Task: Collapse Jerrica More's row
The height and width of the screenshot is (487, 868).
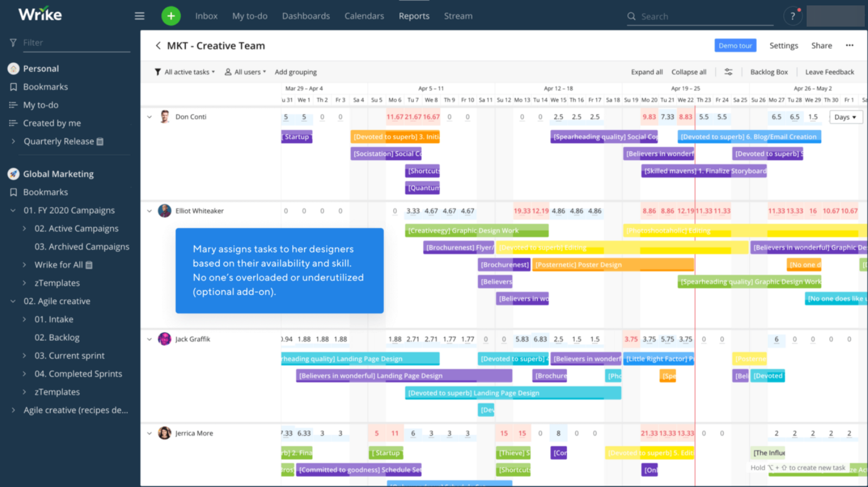Action: pyautogui.click(x=149, y=433)
